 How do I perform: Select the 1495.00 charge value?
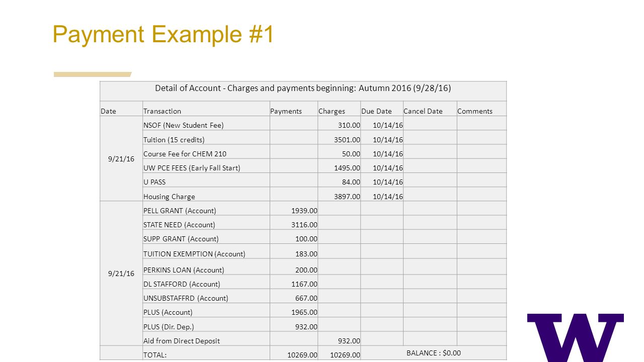[x=347, y=168]
